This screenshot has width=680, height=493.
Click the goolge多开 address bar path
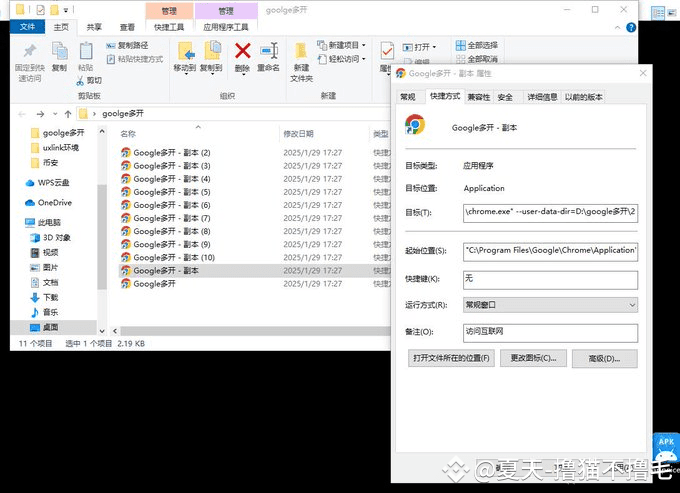click(x=123, y=114)
